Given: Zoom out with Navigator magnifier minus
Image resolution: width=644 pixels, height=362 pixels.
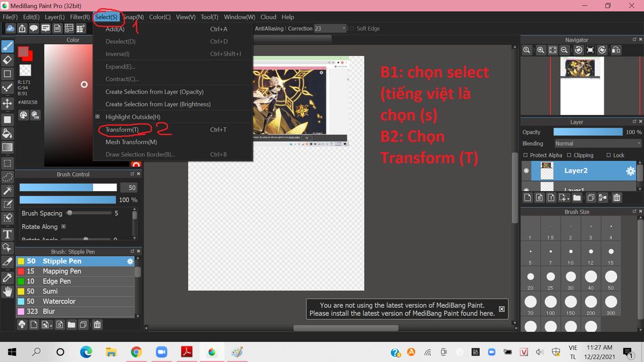Looking at the screenshot, I should tap(564, 50).
